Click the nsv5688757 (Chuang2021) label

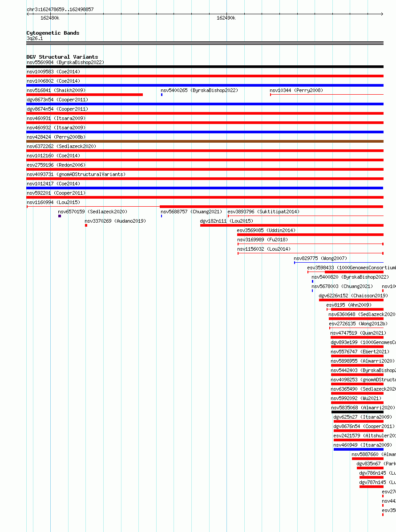click(x=191, y=212)
